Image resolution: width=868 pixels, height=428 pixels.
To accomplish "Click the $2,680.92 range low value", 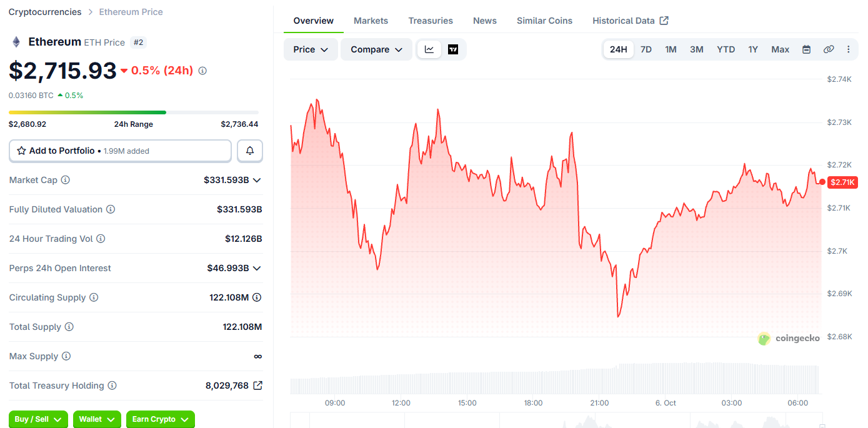I will [27, 124].
